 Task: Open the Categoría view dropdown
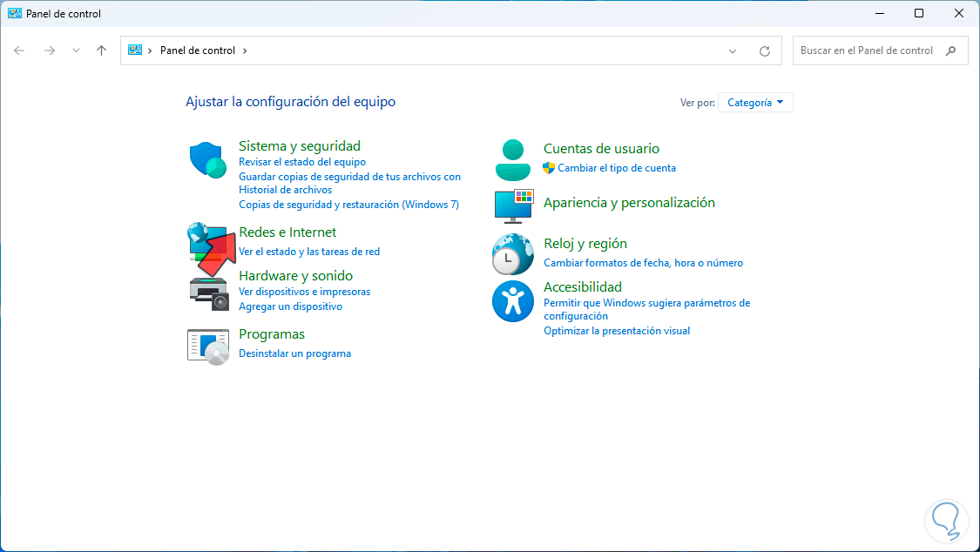click(755, 103)
